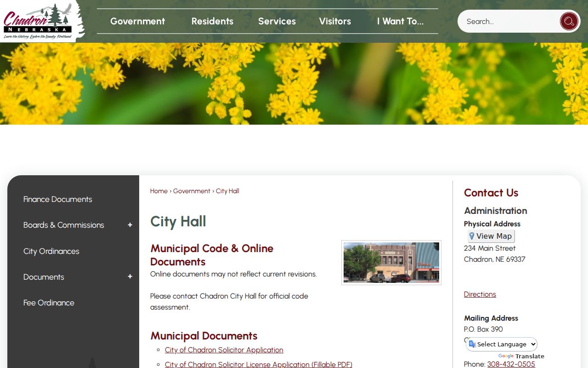Screen dimensions: 588x368
Task: Go to Finance Documents in sidebar
Action: [58, 199]
